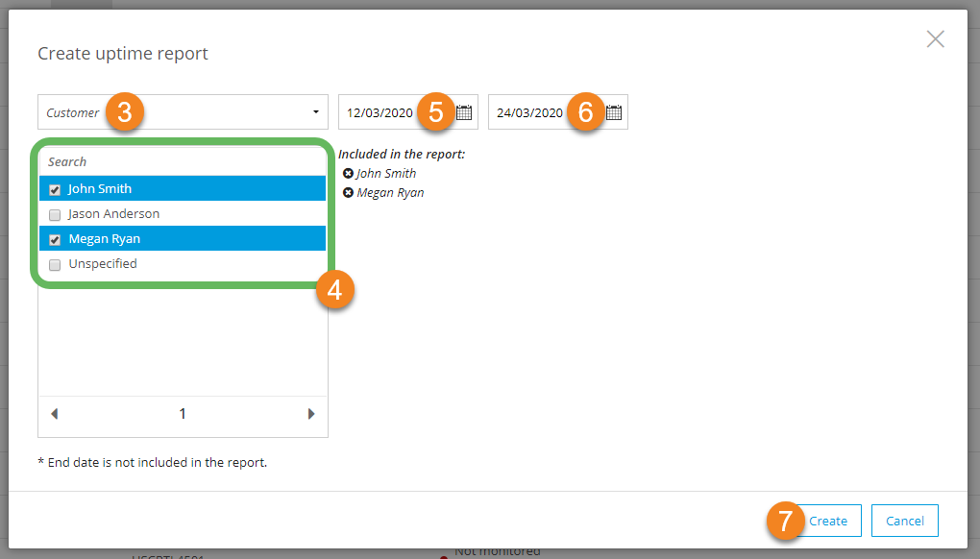Remove John Smith from the included list
980x559 pixels.
pos(348,174)
